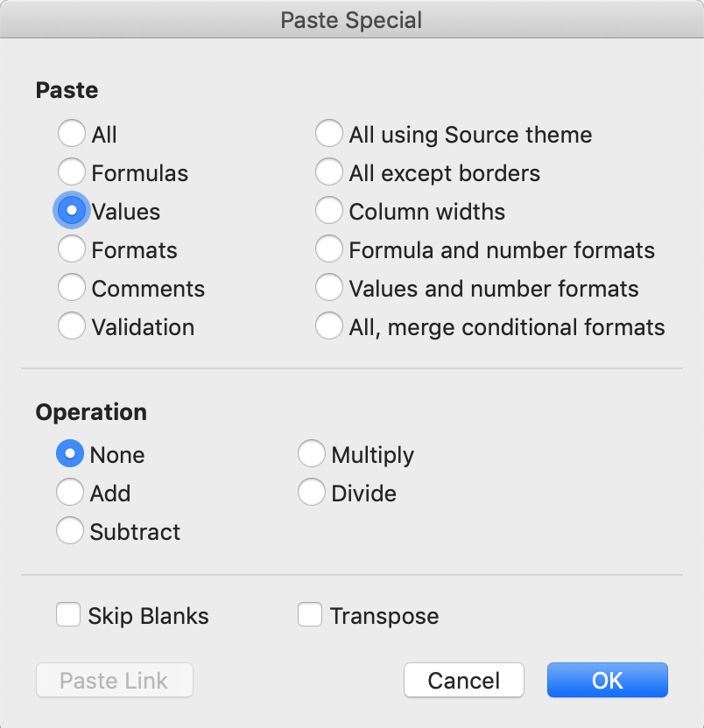Enable the Skip Blanks checkbox
Image resolution: width=704 pixels, height=728 pixels.
(68, 615)
